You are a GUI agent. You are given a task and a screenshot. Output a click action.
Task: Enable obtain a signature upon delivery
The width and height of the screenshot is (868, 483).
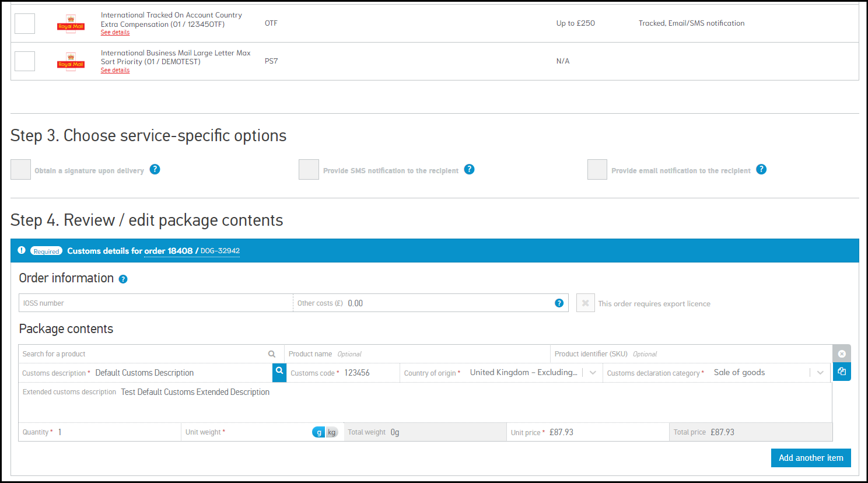click(x=21, y=170)
